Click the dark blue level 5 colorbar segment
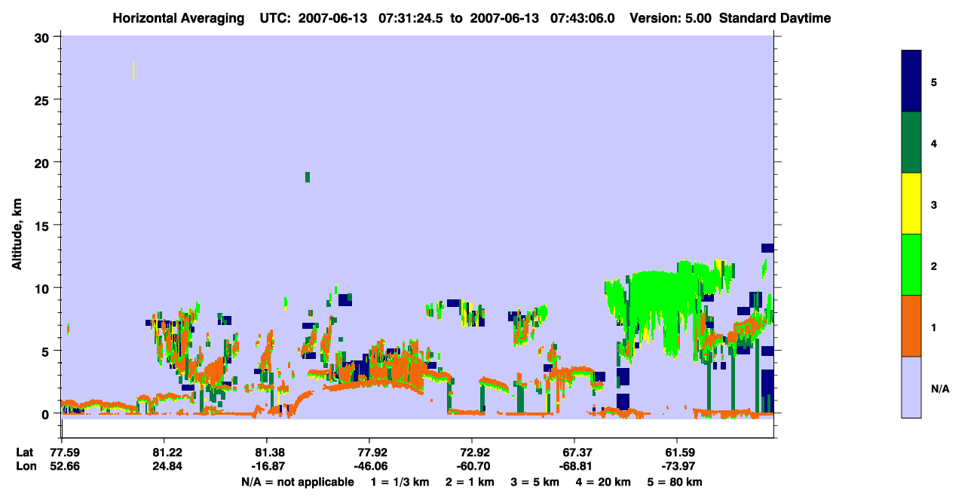980x503 pixels. pos(911,81)
